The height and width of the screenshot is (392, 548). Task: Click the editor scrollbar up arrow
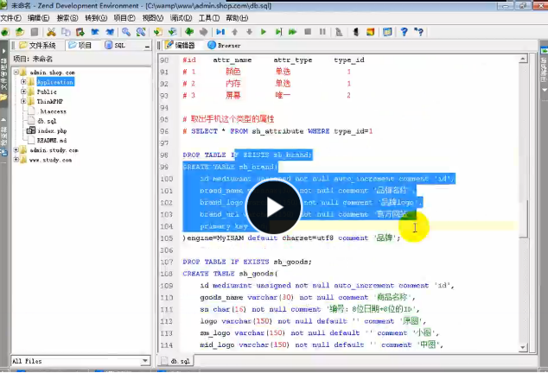coord(523,59)
